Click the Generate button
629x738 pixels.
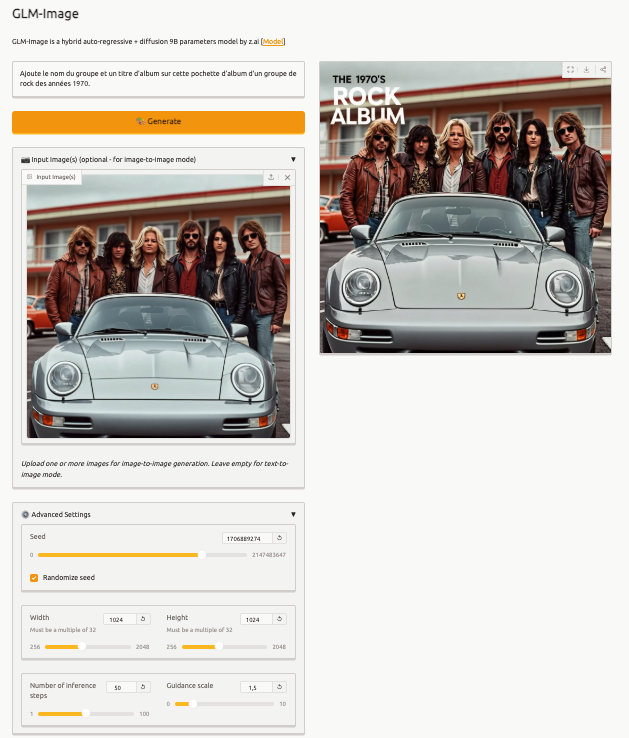click(x=158, y=121)
